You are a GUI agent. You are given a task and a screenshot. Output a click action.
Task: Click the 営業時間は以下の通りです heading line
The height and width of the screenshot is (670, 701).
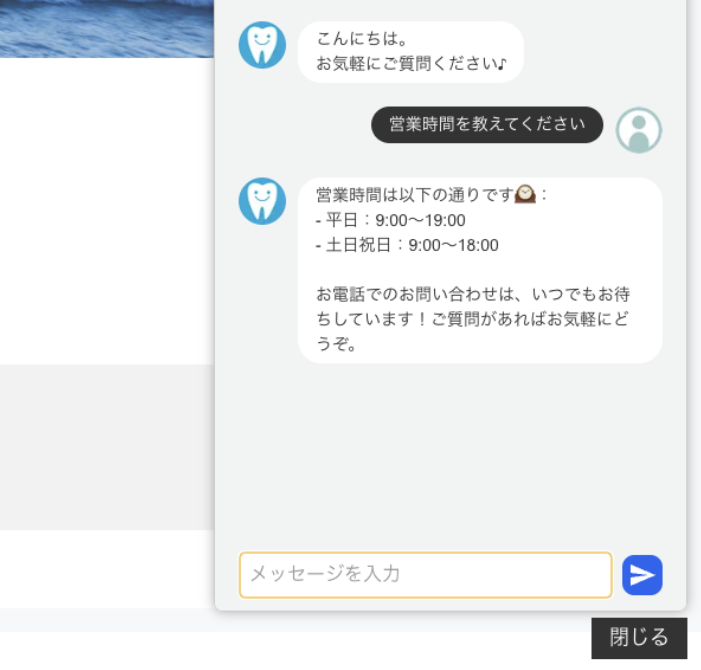[x=431, y=195]
